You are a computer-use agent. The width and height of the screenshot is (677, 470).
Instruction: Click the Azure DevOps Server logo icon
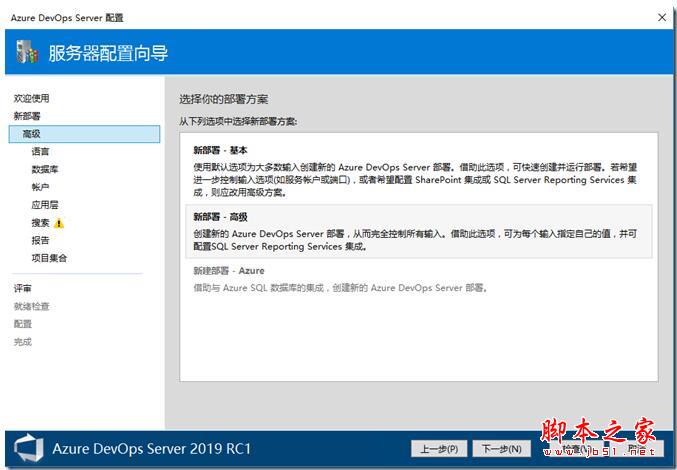click(x=28, y=448)
